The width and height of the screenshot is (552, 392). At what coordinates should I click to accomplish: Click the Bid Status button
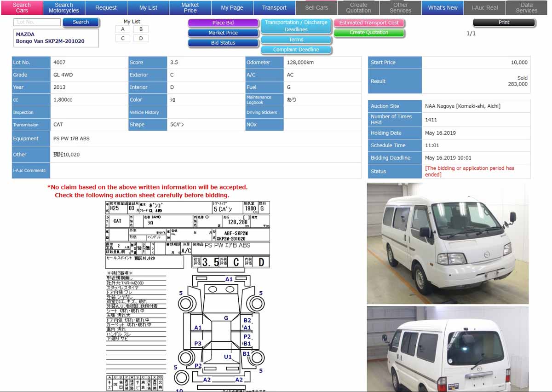[223, 43]
